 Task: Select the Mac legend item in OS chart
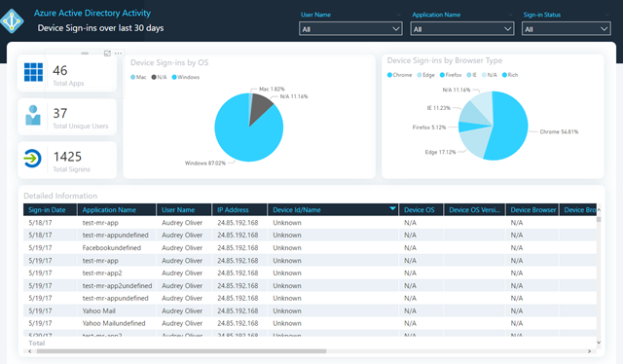(138, 77)
